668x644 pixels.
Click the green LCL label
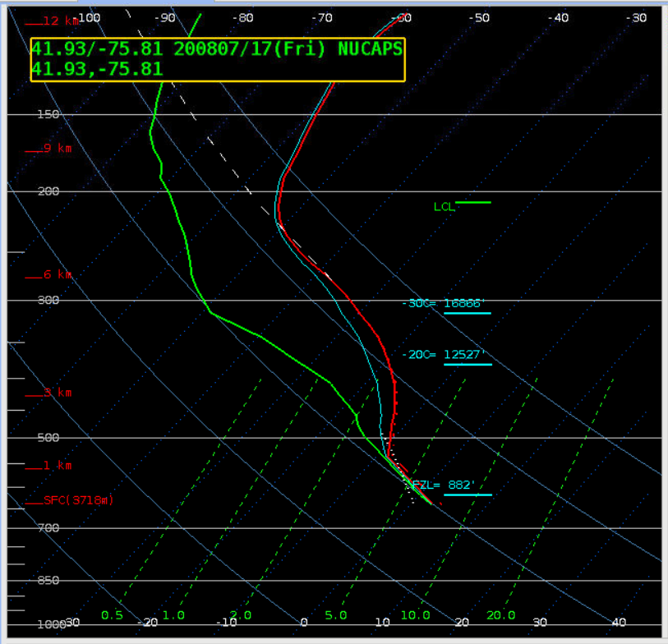click(x=445, y=207)
